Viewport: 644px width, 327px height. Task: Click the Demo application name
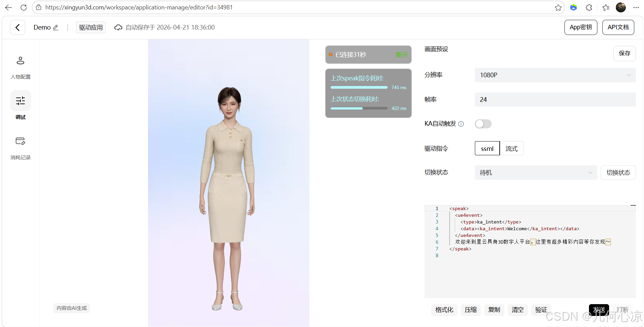(x=42, y=28)
